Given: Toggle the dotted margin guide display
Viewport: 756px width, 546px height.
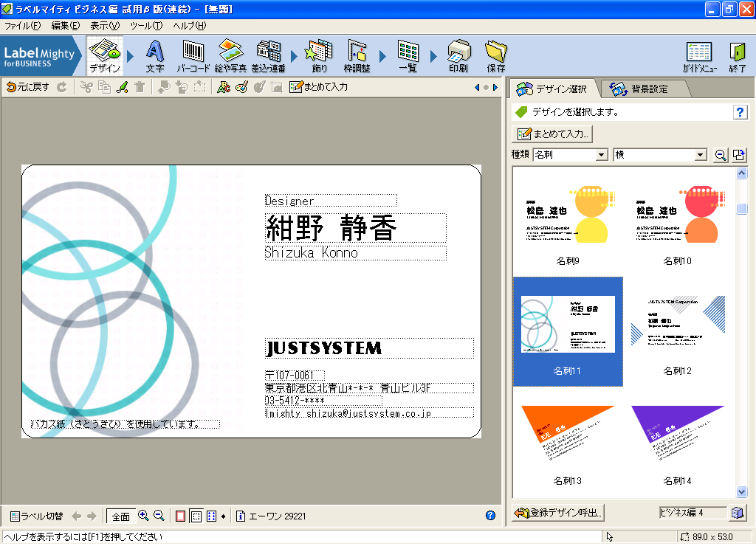Looking at the screenshot, I should click(196, 516).
